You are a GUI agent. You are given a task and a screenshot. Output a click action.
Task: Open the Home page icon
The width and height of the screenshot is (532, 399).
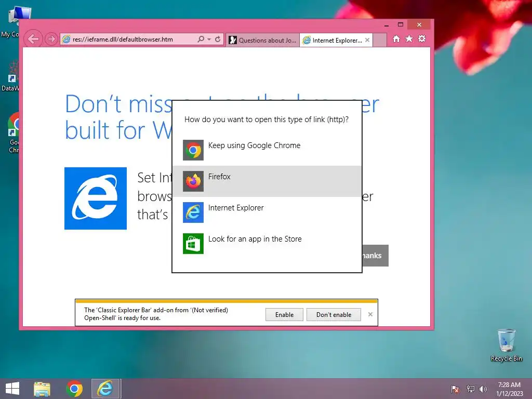point(396,38)
